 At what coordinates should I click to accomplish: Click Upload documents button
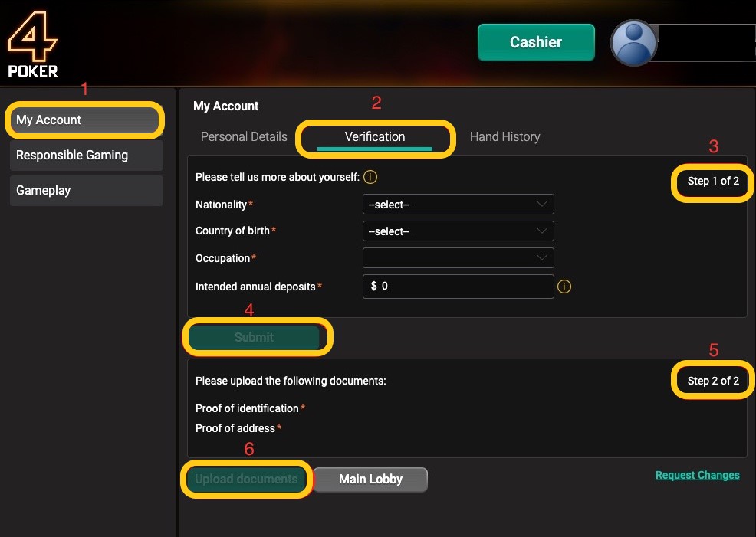(x=246, y=480)
